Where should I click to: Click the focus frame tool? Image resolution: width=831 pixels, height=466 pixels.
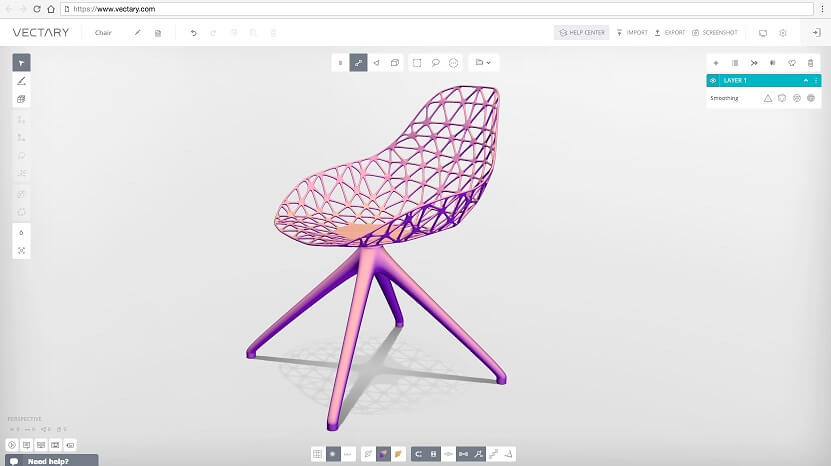[21, 251]
